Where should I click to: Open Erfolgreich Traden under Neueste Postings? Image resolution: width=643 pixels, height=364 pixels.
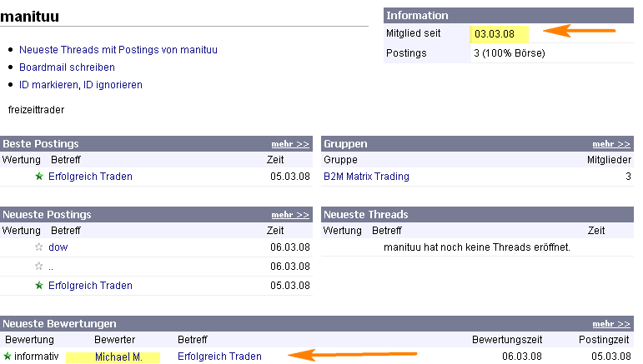(x=90, y=286)
